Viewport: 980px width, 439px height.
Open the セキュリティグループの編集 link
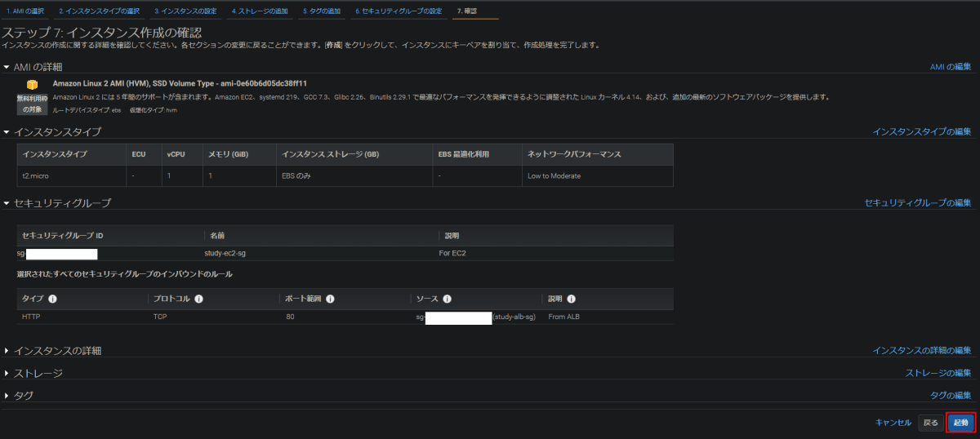coord(918,202)
